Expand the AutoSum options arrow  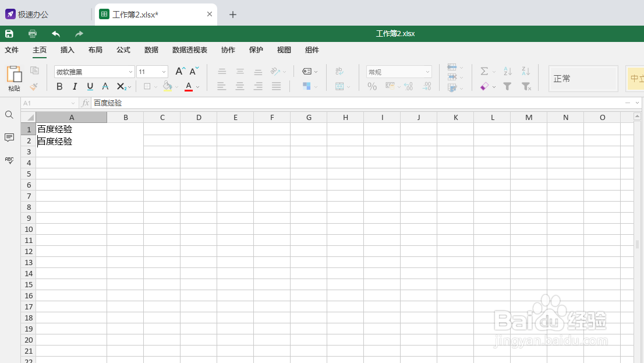click(494, 72)
